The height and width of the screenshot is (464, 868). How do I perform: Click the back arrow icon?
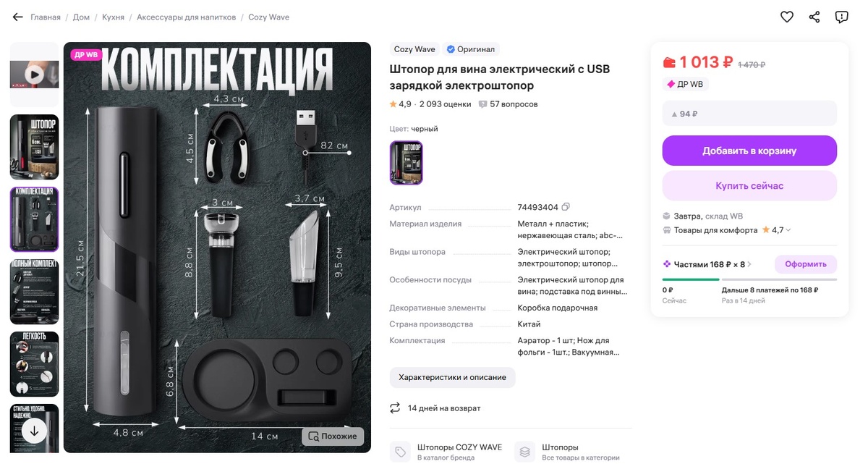(x=18, y=17)
